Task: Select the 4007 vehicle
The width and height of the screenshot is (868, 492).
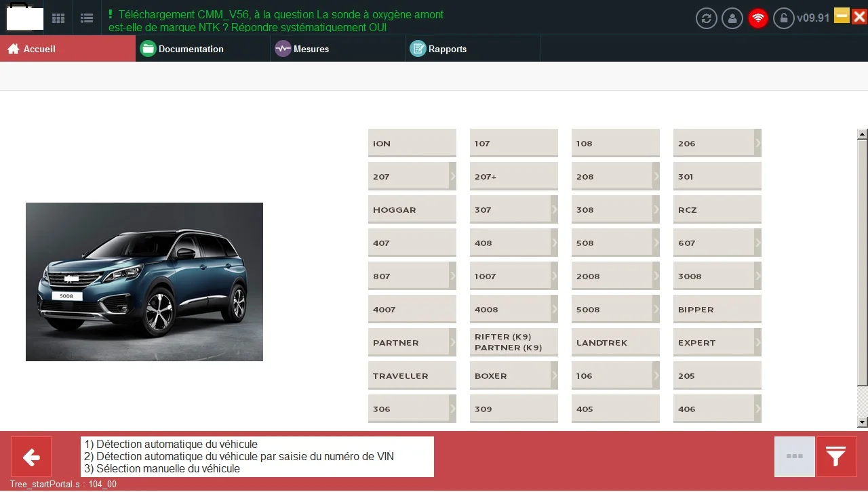Action: tap(412, 309)
